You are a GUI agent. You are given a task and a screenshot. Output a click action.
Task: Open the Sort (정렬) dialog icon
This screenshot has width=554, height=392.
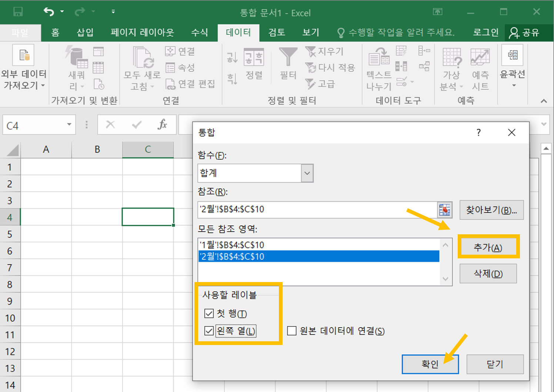point(254,58)
